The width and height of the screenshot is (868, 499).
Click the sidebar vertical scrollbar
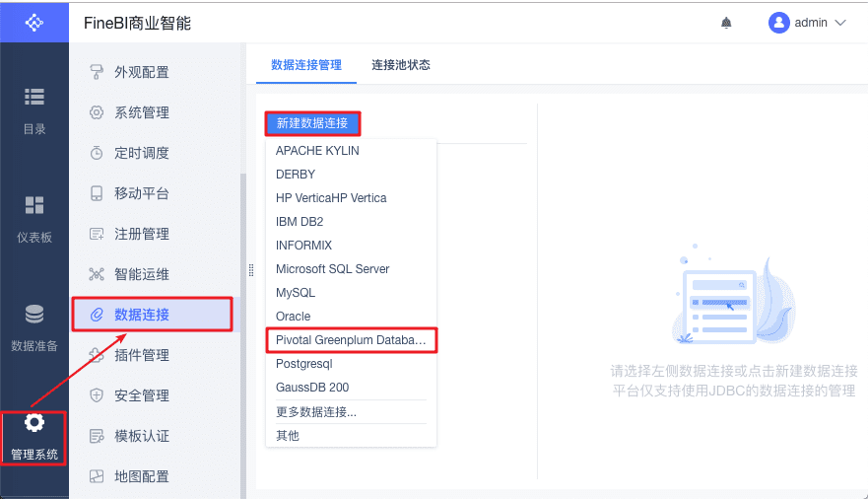pyautogui.click(x=242, y=335)
